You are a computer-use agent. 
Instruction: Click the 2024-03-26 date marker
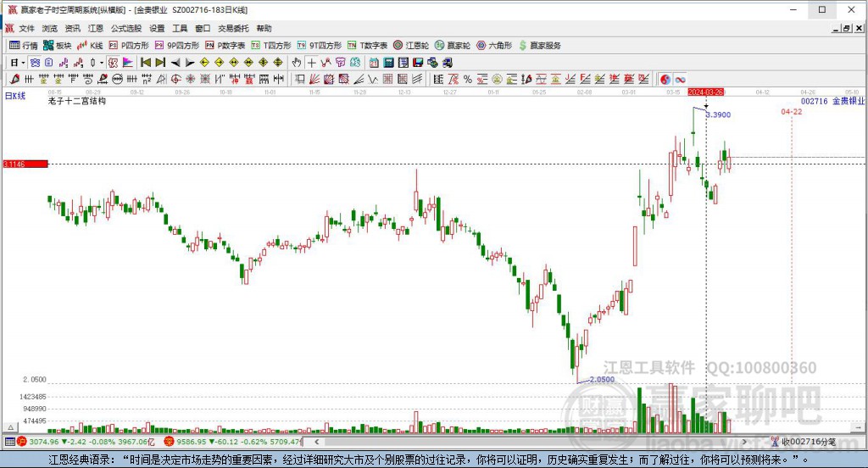point(706,92)
